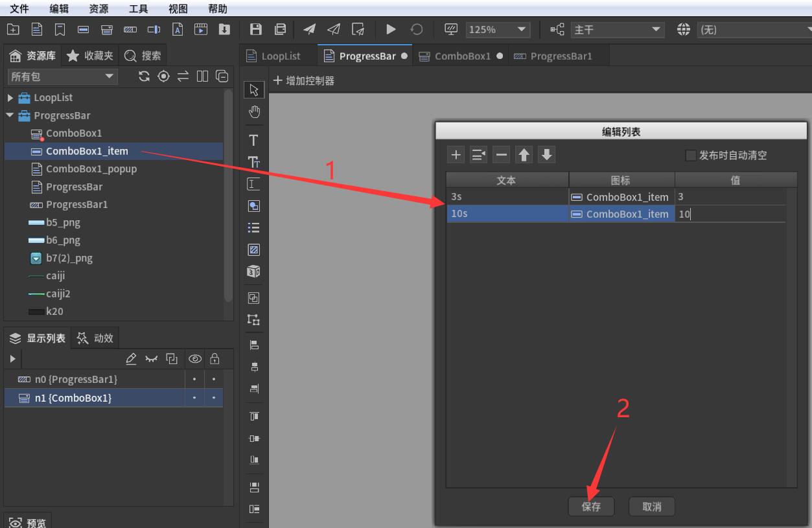The width and height of the screenshot is (812, 528).
Task: Click the new label icon with bookmark shape
Action: pyautogui.click(x=60, y=29)
